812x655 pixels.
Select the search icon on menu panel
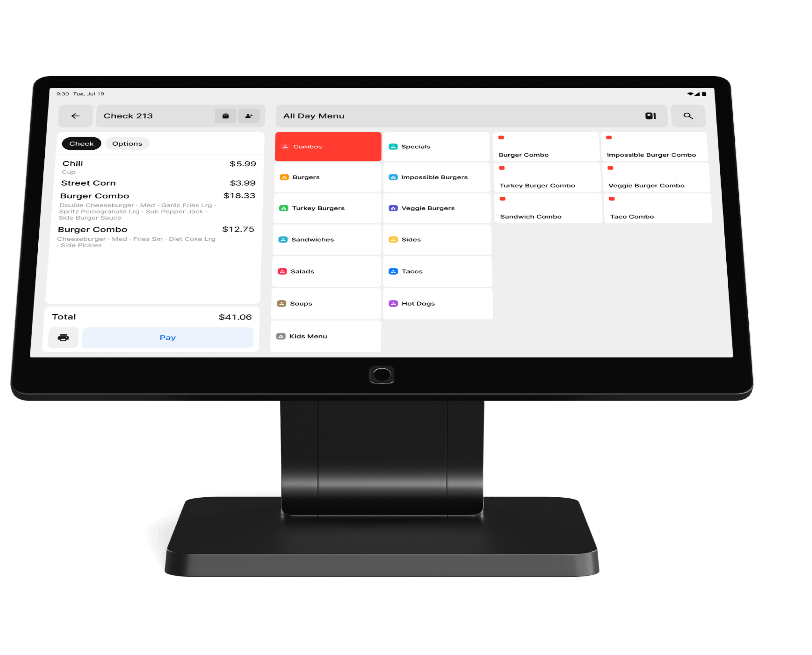pos(687,115)
